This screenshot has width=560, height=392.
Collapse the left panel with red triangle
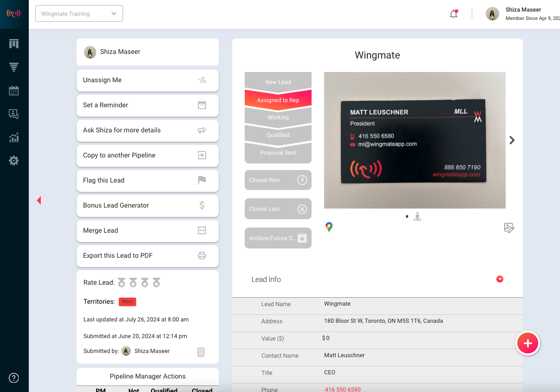point(39,200)
